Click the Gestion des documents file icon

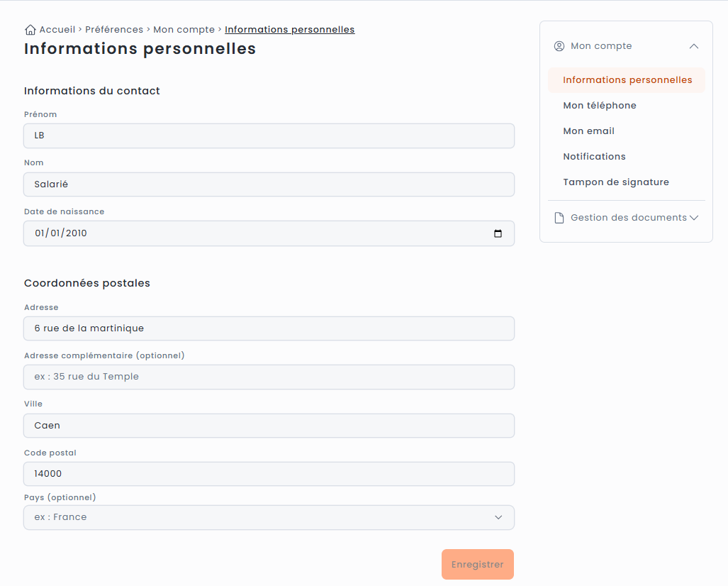tap(559, 218)
